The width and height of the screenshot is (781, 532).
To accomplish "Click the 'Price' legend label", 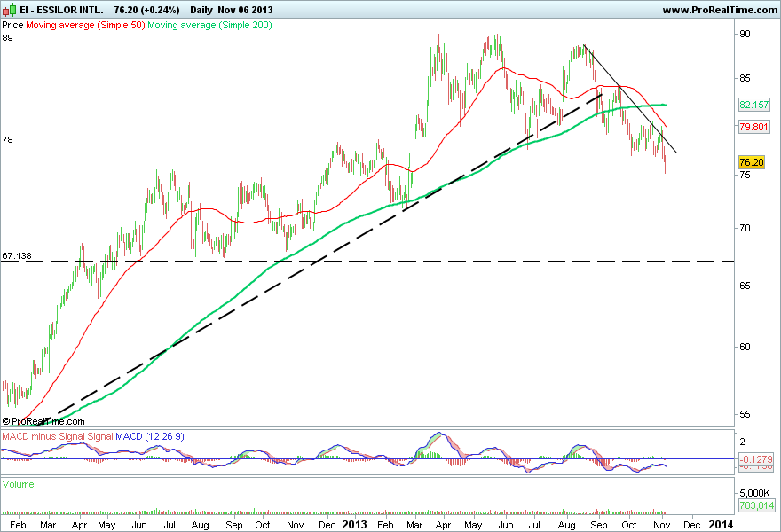I will [x=12, y=25].
